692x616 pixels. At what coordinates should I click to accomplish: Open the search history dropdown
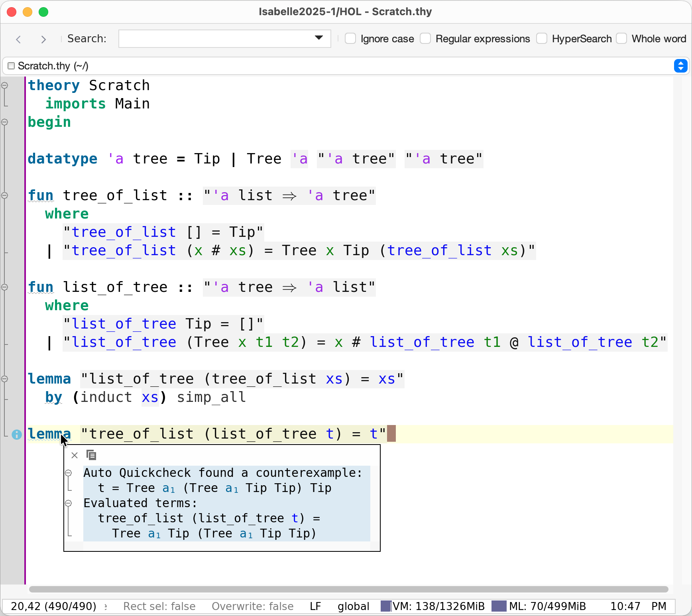tap(318, 38)
